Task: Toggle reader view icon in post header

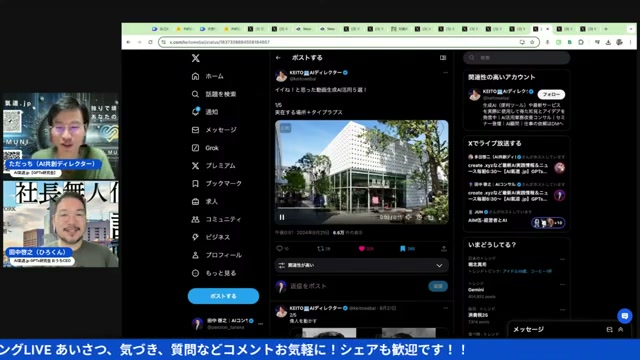Action: pos(443,58)
